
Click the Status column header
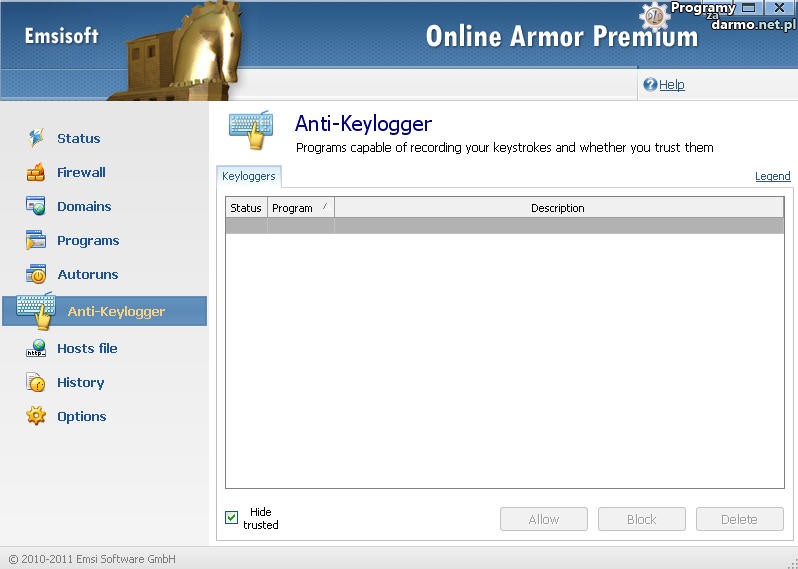point(246,208)
